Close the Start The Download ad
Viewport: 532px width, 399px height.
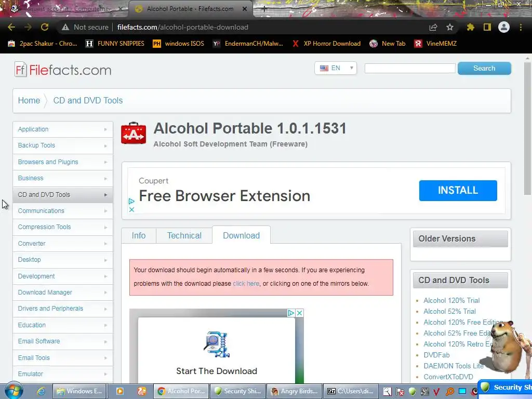point(300,313)
